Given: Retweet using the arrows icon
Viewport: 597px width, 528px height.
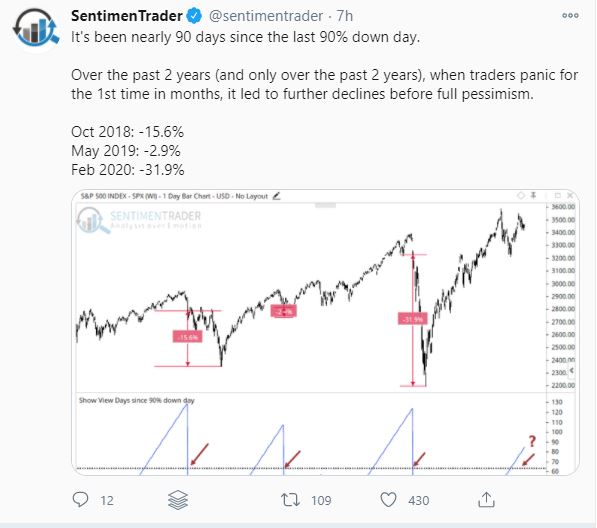Looking at the screenshot, I should pyautogui.click(x=290, y=500).
